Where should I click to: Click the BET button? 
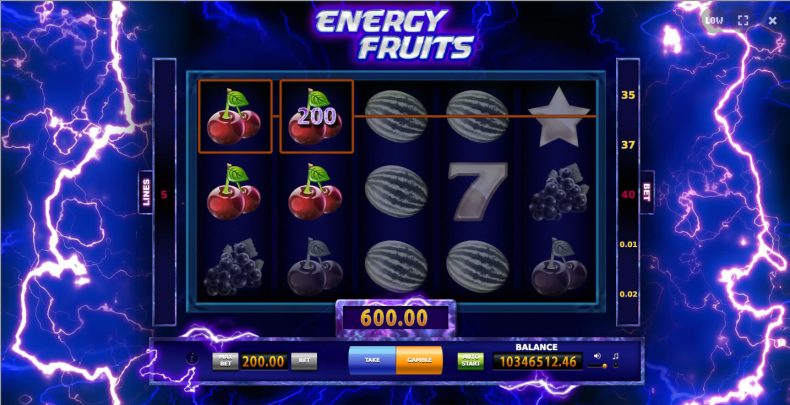(304, 361)
